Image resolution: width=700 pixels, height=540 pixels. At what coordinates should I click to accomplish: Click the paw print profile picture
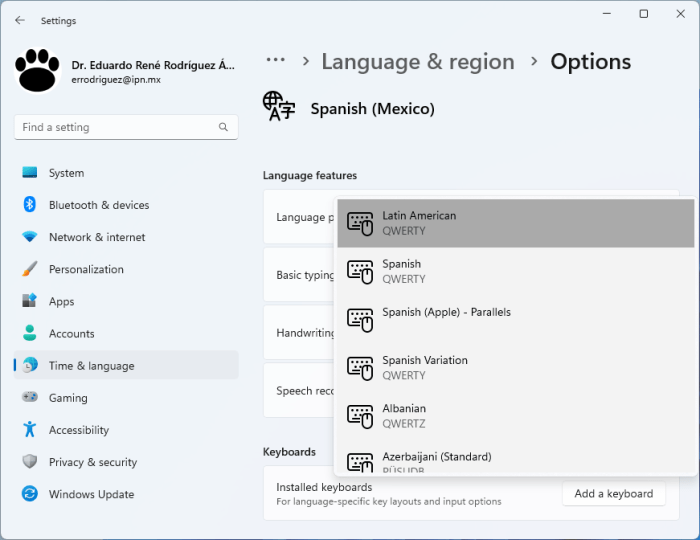38,71
